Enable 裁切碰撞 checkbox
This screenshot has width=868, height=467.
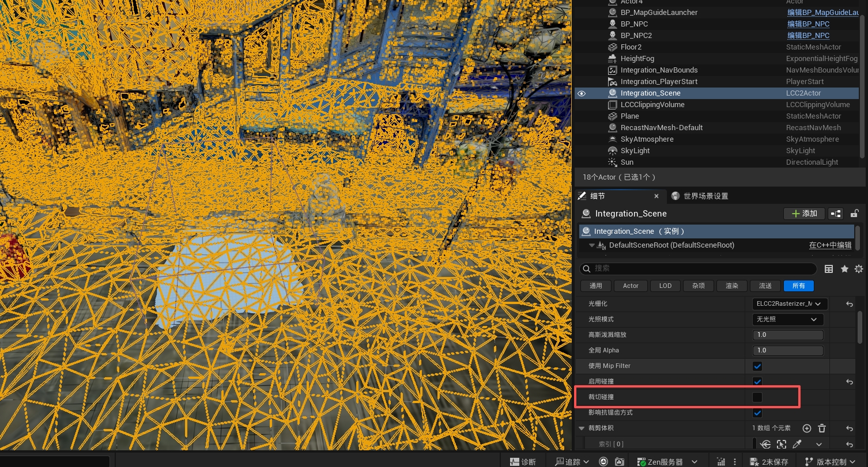757,397
